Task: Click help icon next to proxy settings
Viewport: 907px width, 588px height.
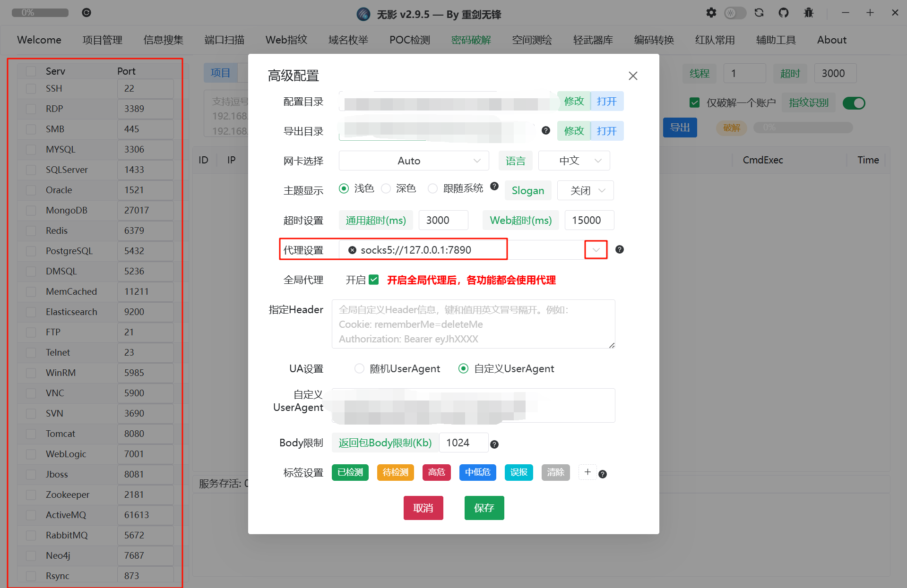Action: 619,249
